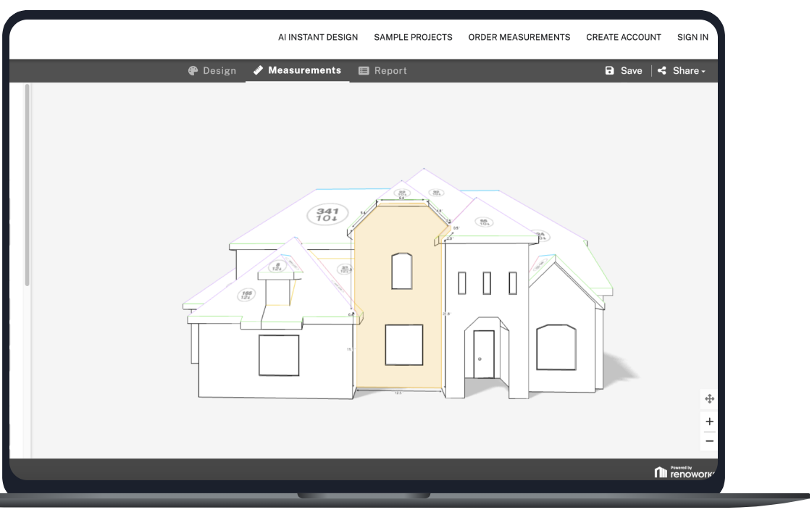Click the Share network icon
Screen dimensions: 812x515
pos(661,70)
